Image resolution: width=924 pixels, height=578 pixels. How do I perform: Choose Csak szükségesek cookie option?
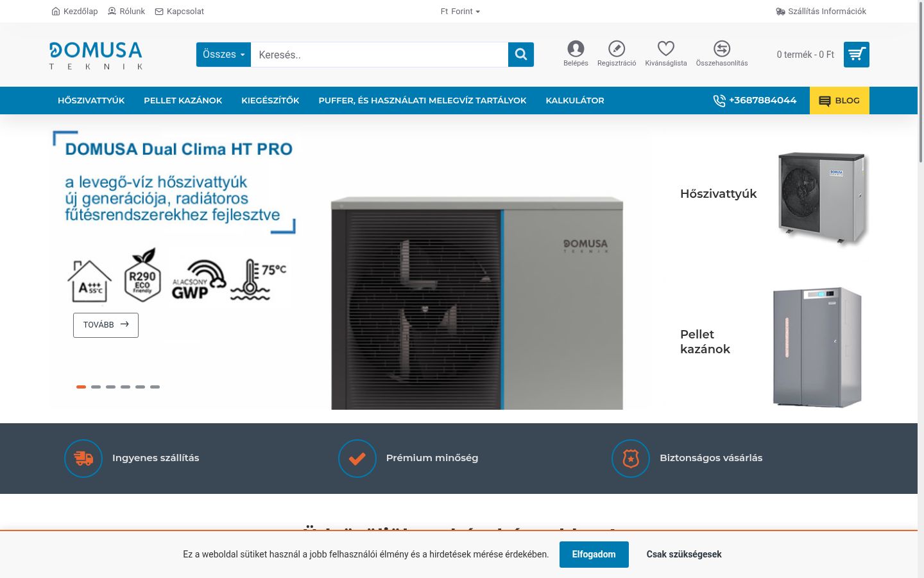pyautogui.click(x=684, y=554)
